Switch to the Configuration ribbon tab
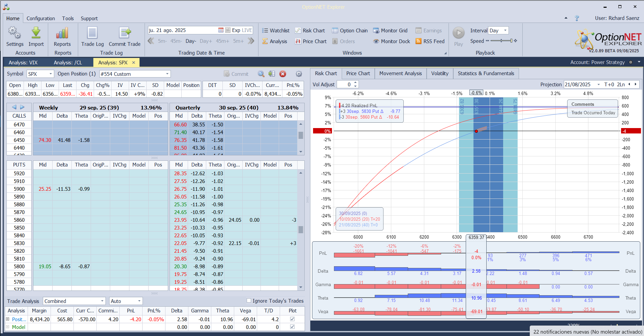Image resolution: width=644 pixels, height=336 pixels. pos(41,18)
